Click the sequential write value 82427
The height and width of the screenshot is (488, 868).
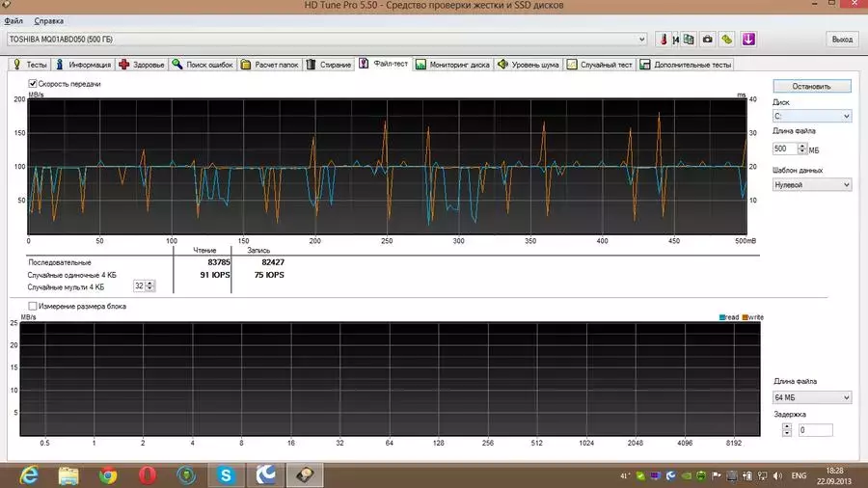[273, 262]
